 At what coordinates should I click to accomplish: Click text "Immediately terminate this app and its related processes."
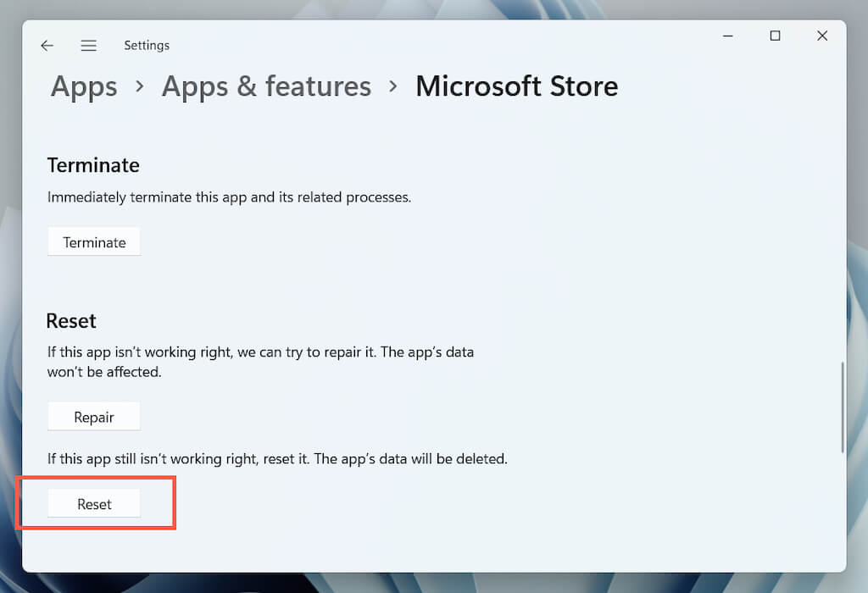229,197
